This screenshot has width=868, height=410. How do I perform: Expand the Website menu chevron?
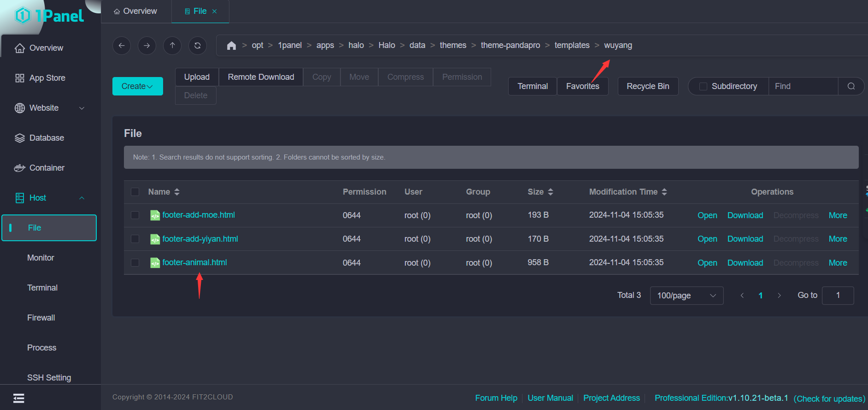pos(82,108)
